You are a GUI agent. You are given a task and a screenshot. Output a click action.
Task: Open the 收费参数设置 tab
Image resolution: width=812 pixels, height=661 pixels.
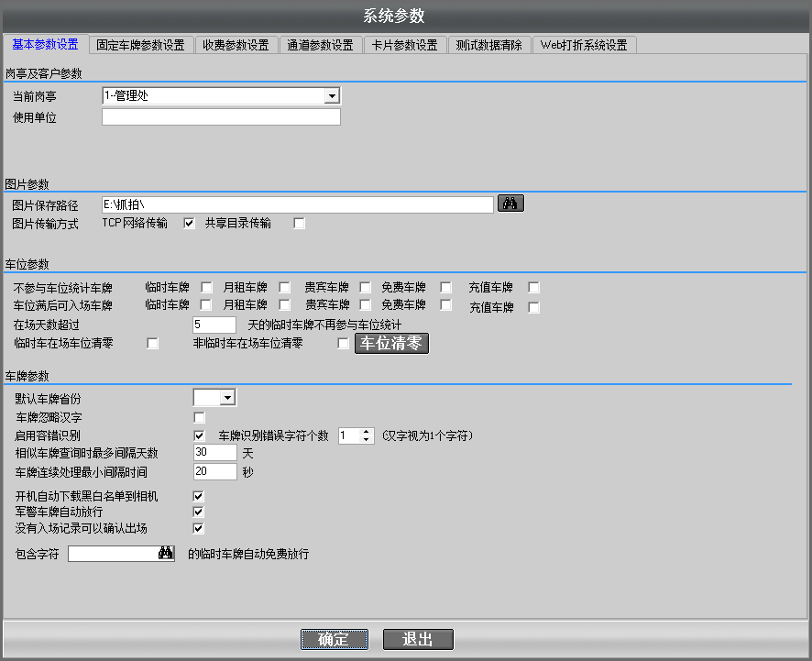[236, 45]
